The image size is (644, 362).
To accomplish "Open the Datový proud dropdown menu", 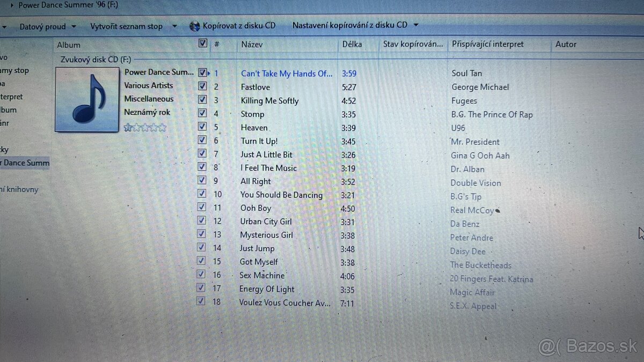I will (48, 26).
